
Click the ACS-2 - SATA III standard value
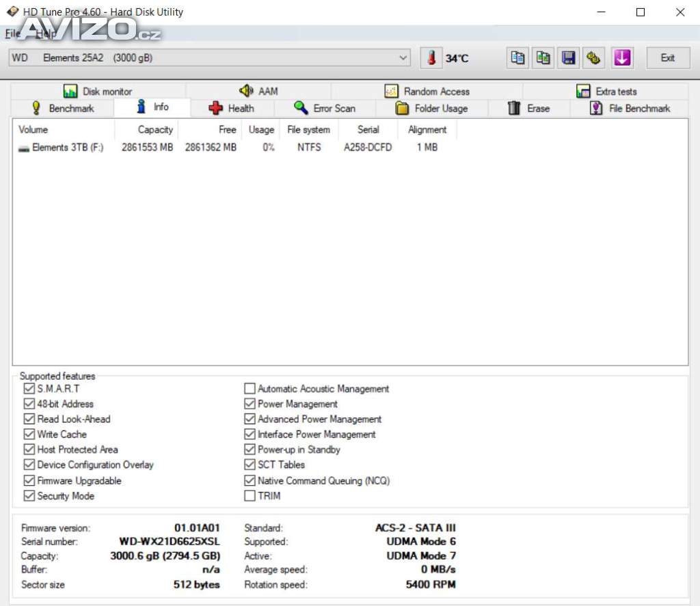(x=416, y=528)
